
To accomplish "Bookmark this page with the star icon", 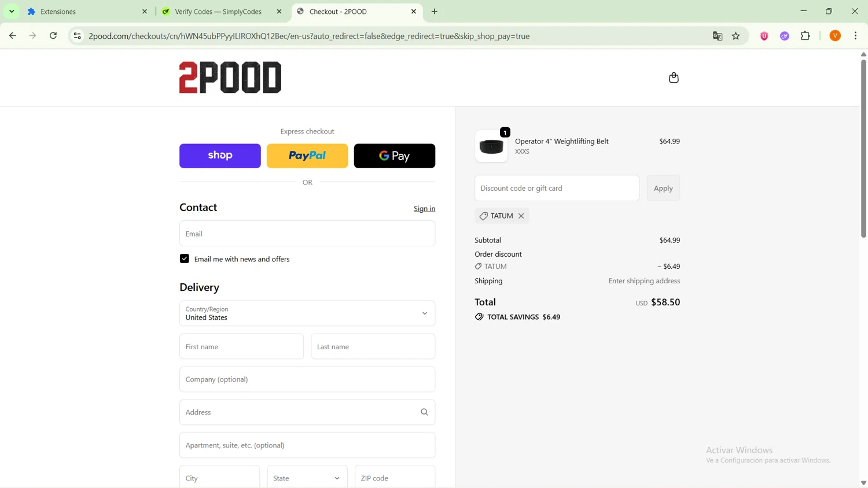I will click(736, 36).
